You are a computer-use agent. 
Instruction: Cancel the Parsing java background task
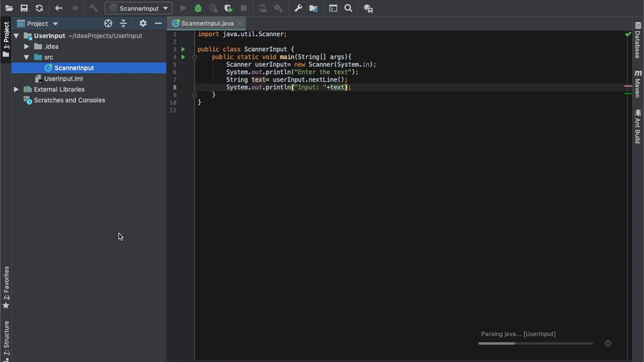(x=608, y=343)
